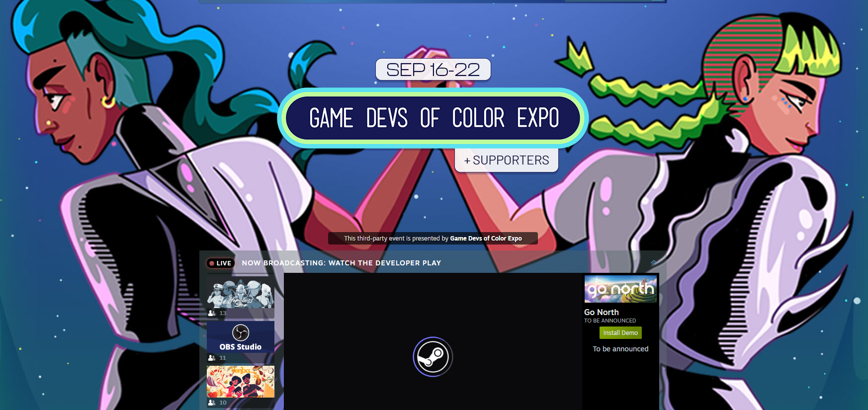Screen dimensions: 868x410
Task: Click the 'TO BE ANNOUNCED' release date label
Action: click(610, 321)
